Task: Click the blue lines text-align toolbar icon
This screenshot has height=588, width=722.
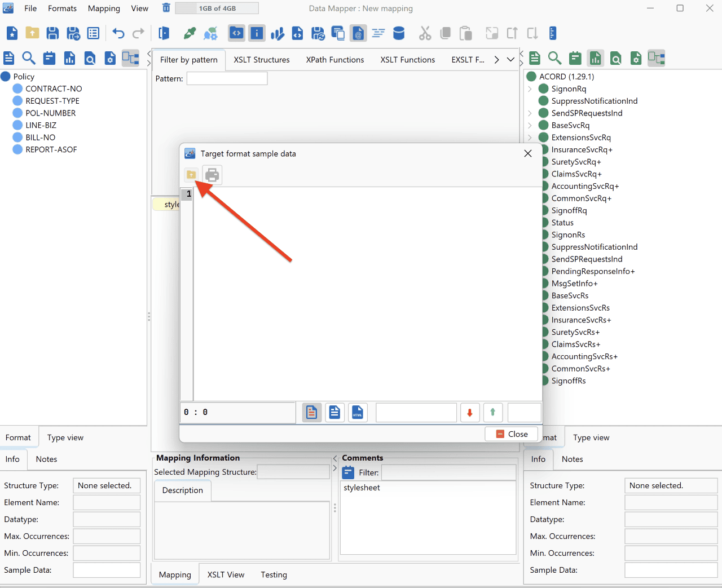Action: [x=378, y=33]
